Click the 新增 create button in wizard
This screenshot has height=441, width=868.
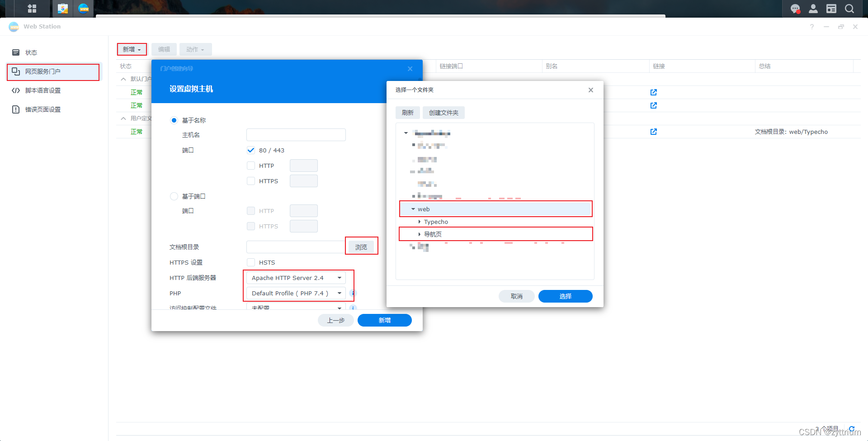pos(385,320)
